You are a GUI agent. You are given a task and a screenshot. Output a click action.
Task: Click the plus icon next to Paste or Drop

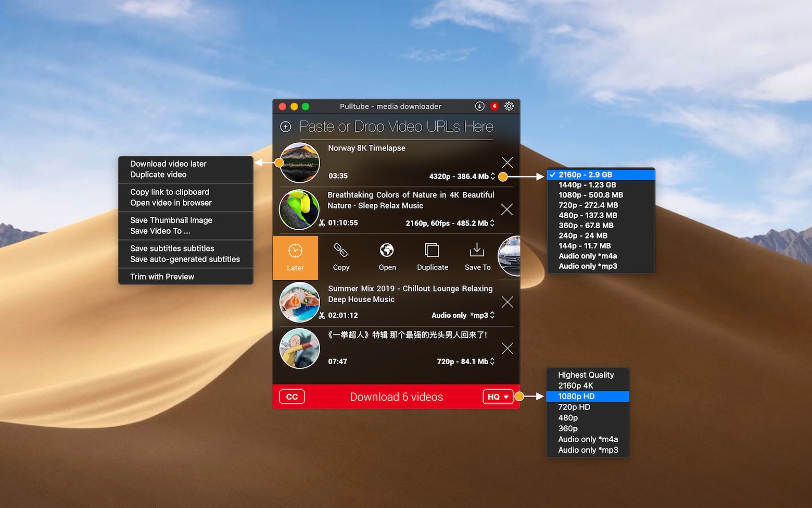click(x=286, y=126)
